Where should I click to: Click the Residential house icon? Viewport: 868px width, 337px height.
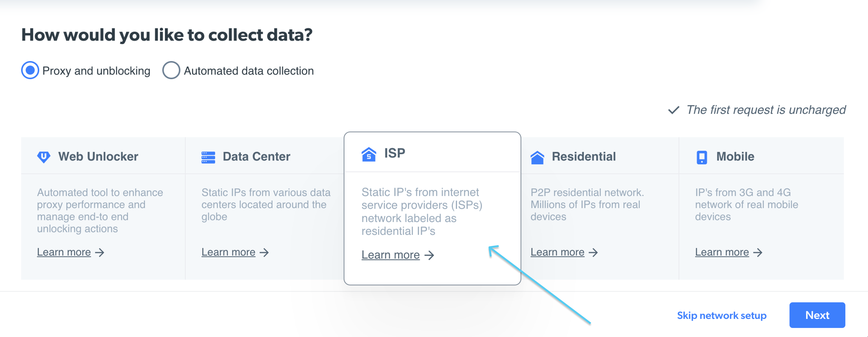[x=537, y=157]
